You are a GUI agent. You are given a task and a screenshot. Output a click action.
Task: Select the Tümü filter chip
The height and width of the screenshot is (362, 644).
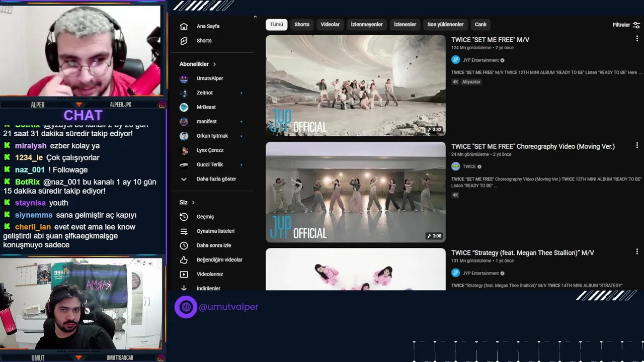(x=277, y=25)
